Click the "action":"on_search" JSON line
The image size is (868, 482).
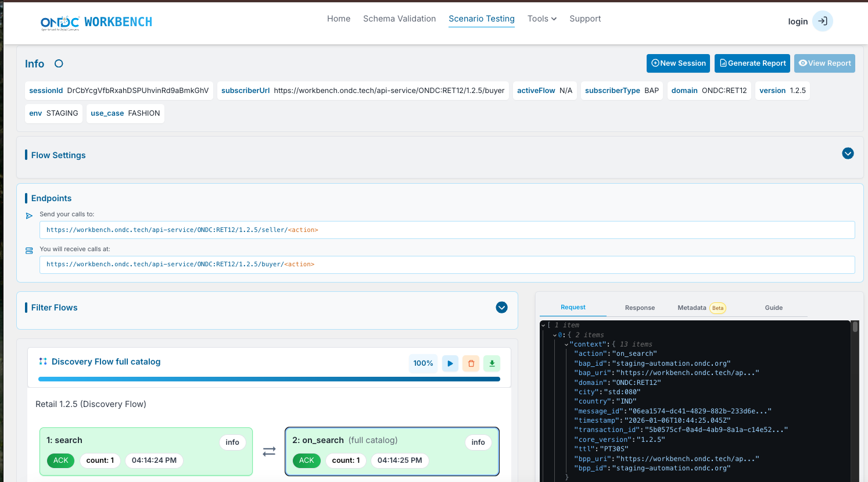(615, 354)
